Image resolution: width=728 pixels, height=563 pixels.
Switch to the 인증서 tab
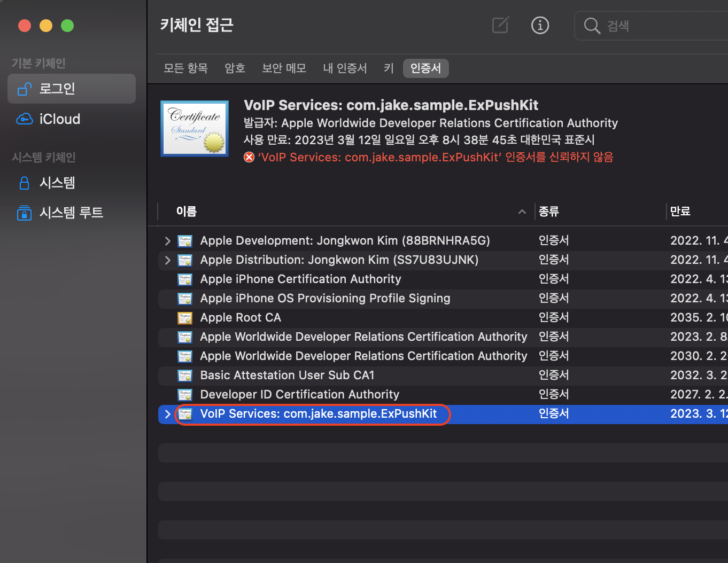tap(426, 68)
